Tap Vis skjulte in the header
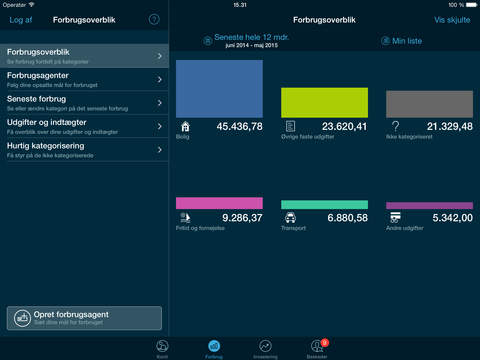 coord(452,20)
